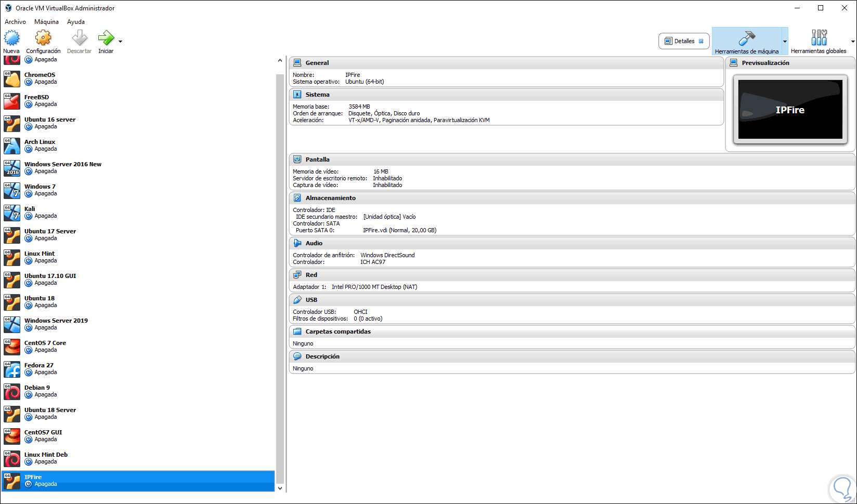Select the ChromeOS virtual machine icon

pos(12,79)
